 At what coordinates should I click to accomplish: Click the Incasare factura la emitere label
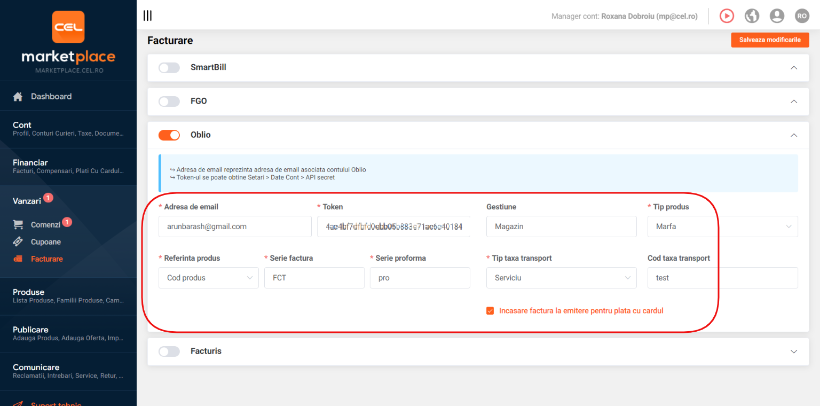581,311
